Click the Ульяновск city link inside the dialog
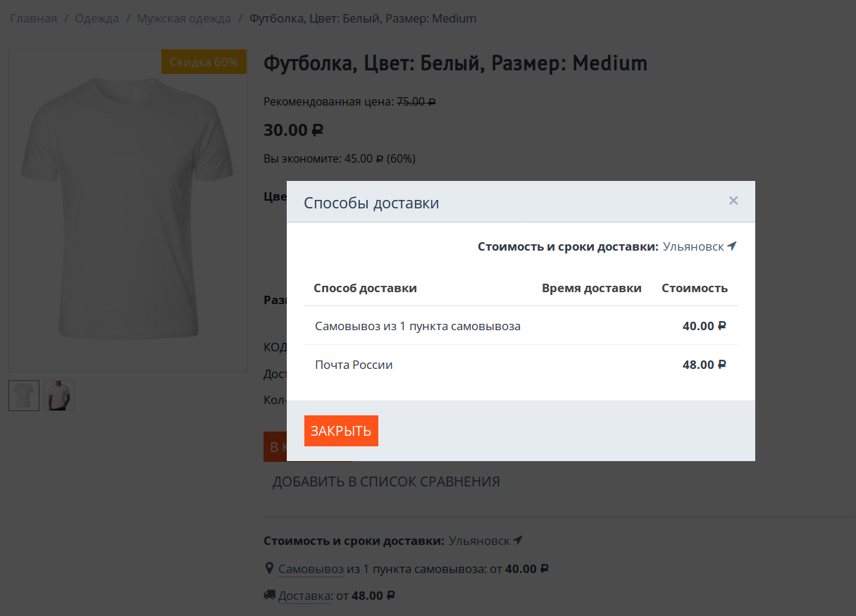Viewport: 856px width, 616px height. tap(693, 246)
